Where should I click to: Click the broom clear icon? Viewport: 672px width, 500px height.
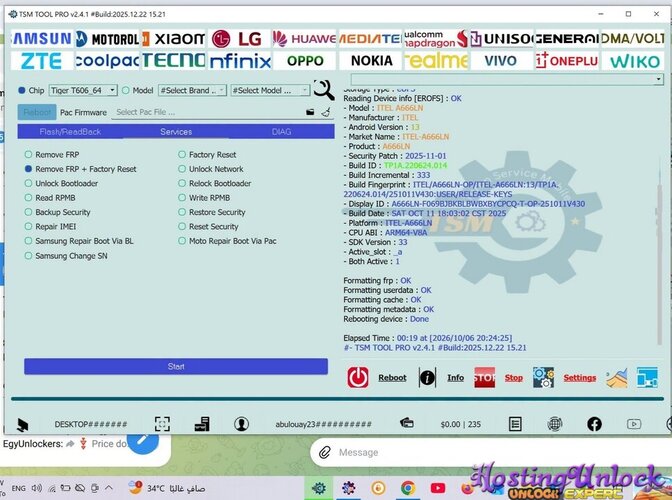tap(326, 112)
